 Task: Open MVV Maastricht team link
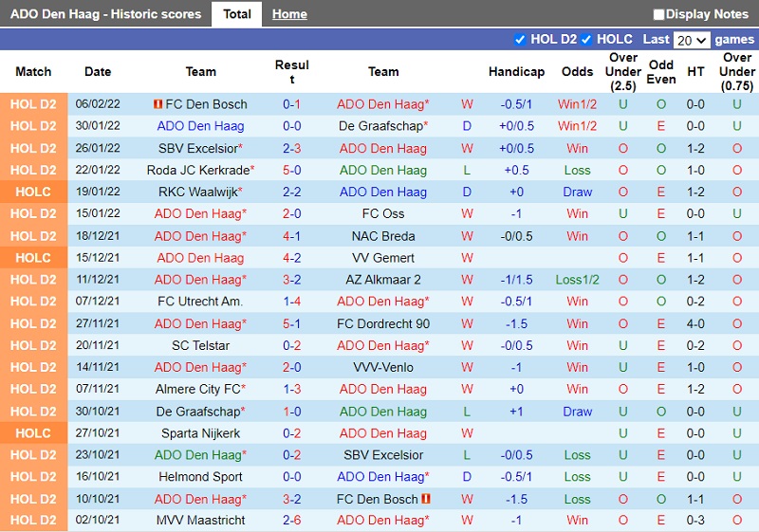200,521
